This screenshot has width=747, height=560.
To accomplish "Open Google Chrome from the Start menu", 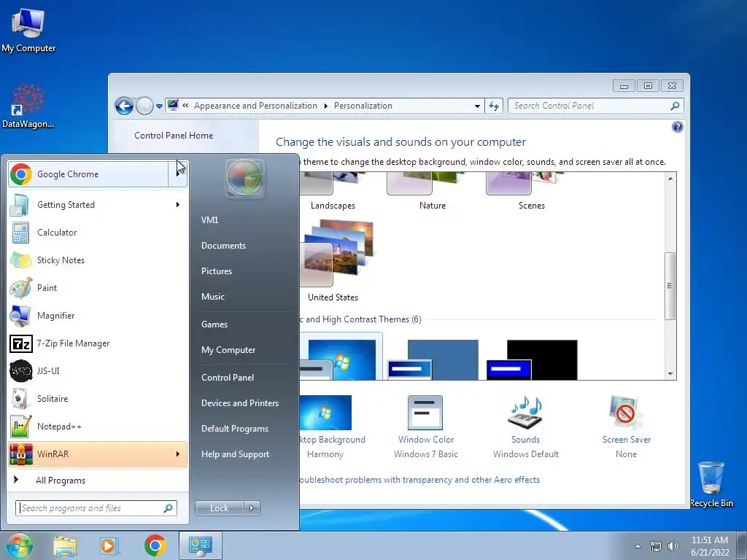I will tap(88, 174).
